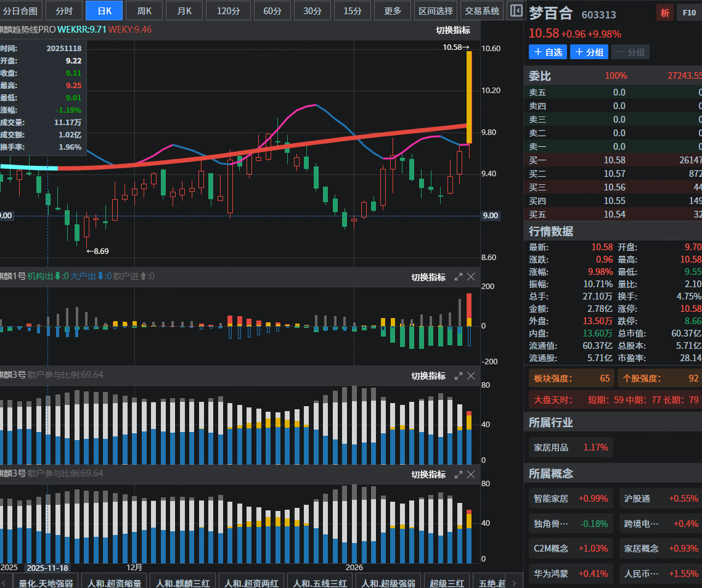Open F10 company info
Viewport: 702px width, 588px height.
pos(687,12)
